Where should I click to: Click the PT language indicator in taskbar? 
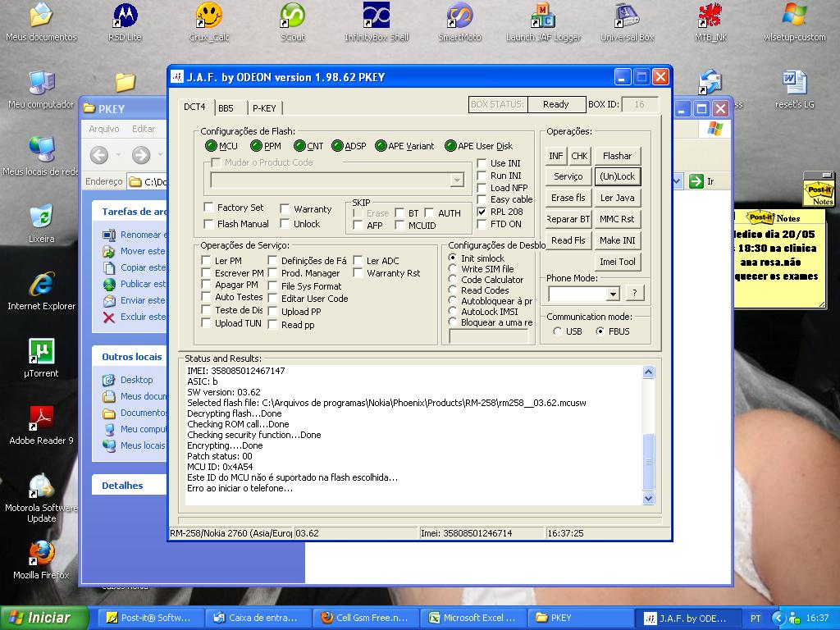point(756,619)
